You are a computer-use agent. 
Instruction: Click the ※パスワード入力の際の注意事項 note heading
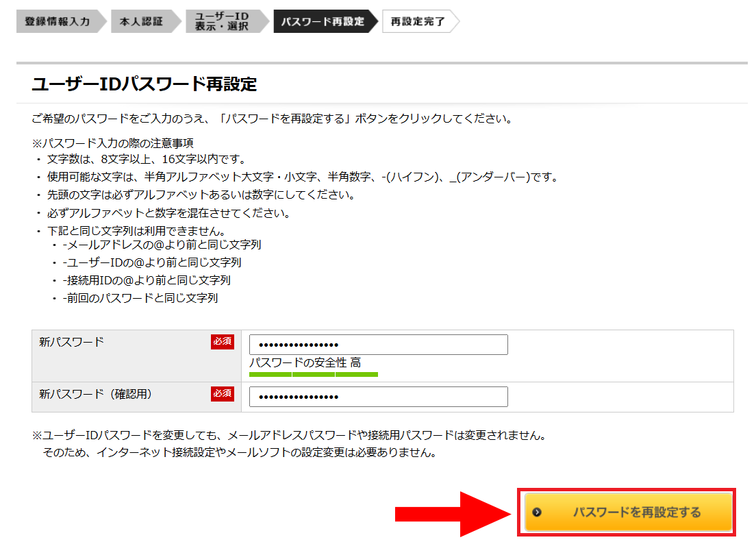112,143
